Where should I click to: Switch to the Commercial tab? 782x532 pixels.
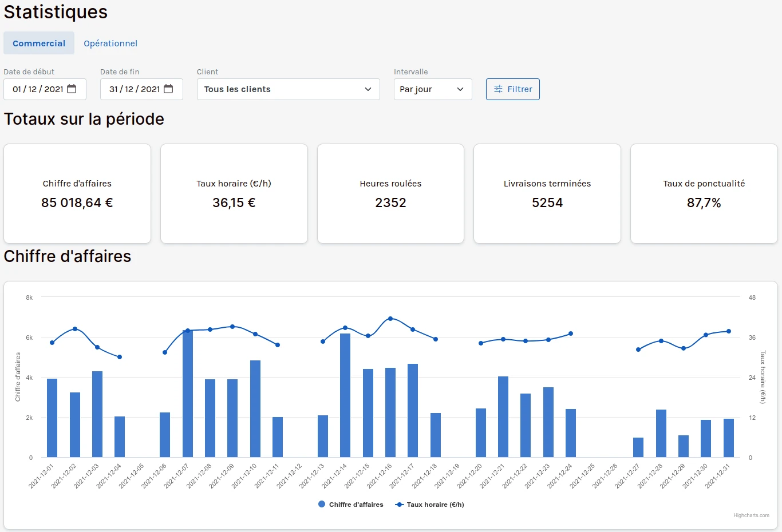click(x=39, y=43)
